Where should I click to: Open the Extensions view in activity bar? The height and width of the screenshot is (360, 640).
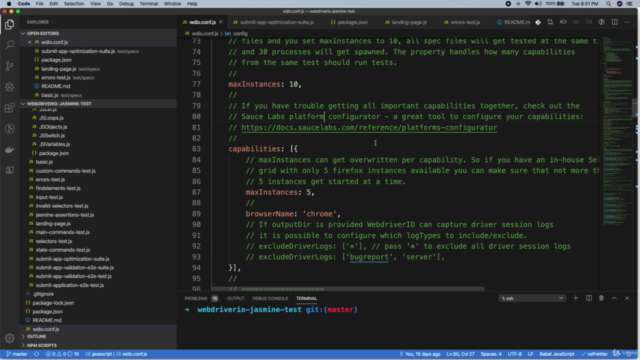9,108
